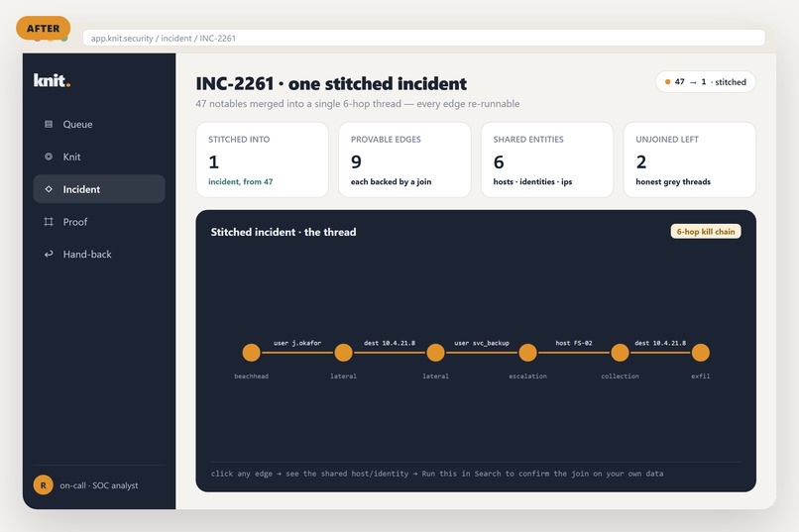Viewport: 799px width, 532px height.
Task: Click the 'each backed by a join' text
Action: pyautogui.click(x=391, y=181)
